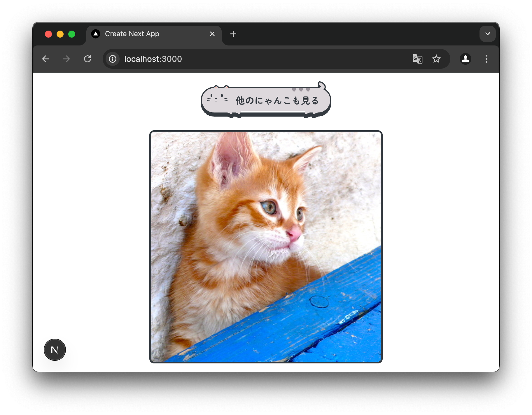The width and height of the screenshot is (532, 415).
Task: Click the green zoom traffic light
Action: (72, 34)
